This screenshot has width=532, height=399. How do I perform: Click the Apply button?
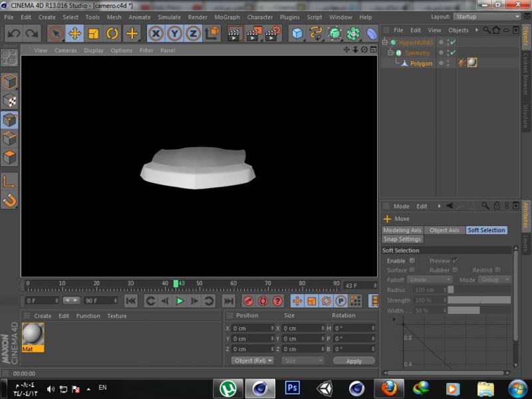[x=354, y=360]
